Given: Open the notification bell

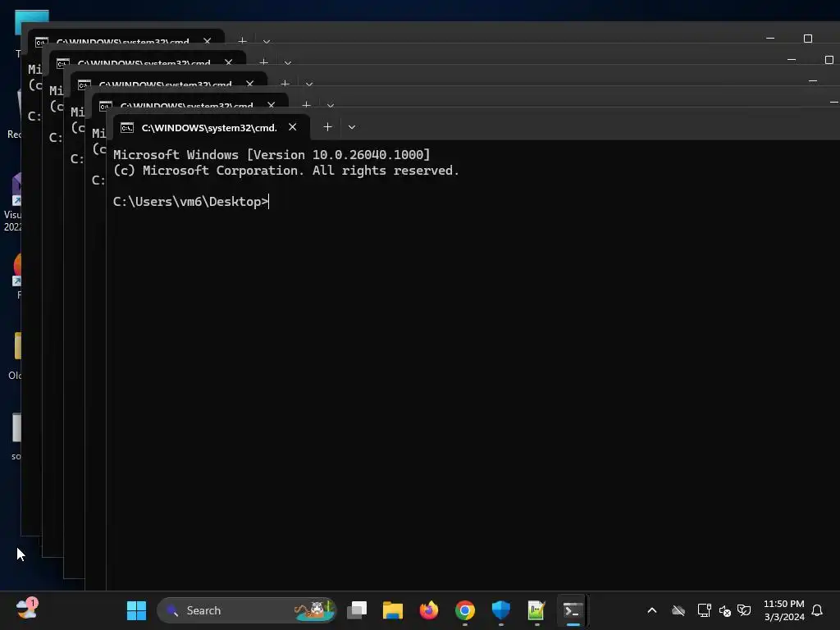Looking at the screenshot, I should 817,610.
